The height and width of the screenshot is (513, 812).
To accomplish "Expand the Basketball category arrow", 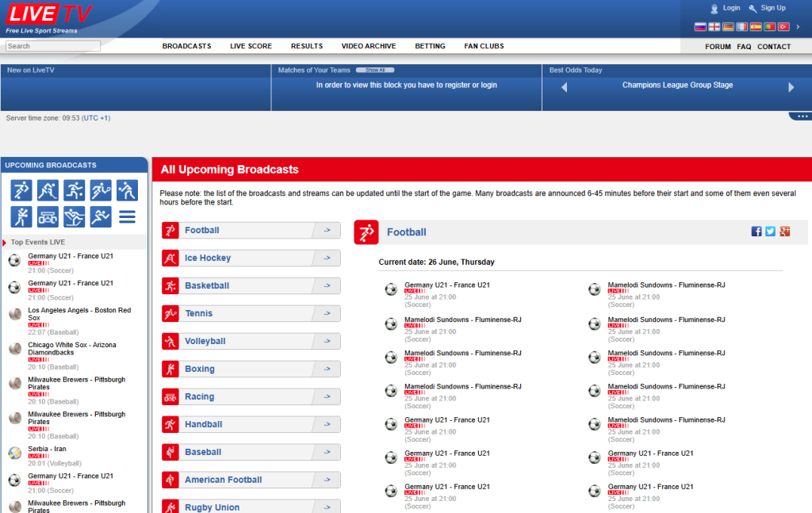I will (327, 285).
